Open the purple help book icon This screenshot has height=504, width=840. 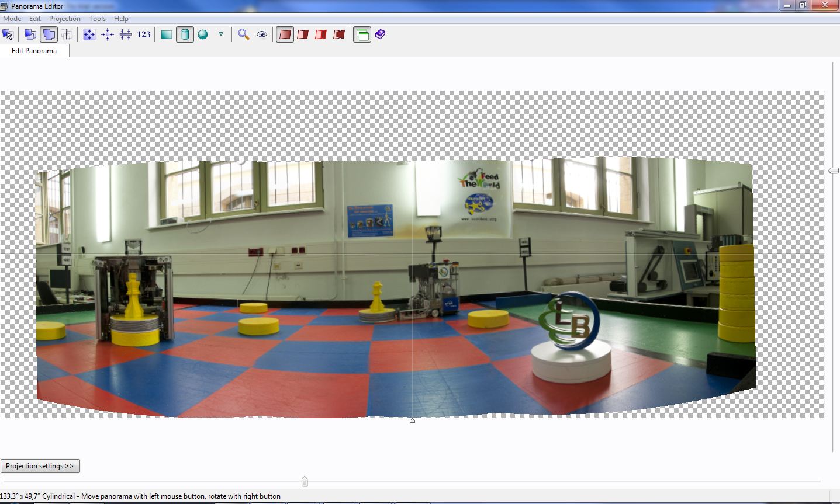[381, 34]
